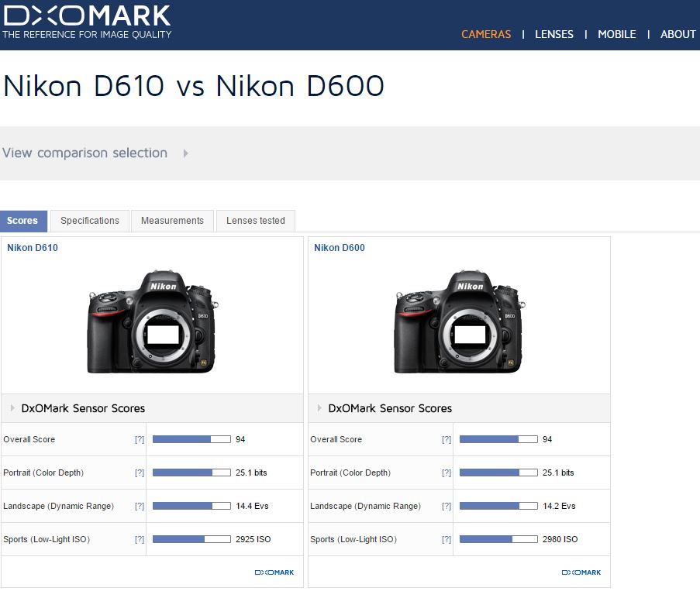Click the Nikon D600 camera image
The height and width of the screenshot is (598, 700).
coord(460,321)
